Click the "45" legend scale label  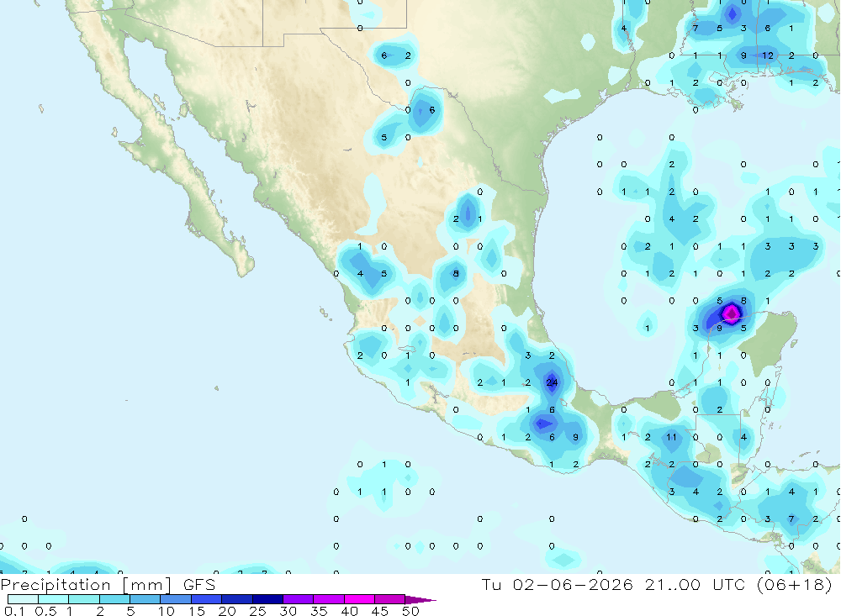[x=380, y=611]
